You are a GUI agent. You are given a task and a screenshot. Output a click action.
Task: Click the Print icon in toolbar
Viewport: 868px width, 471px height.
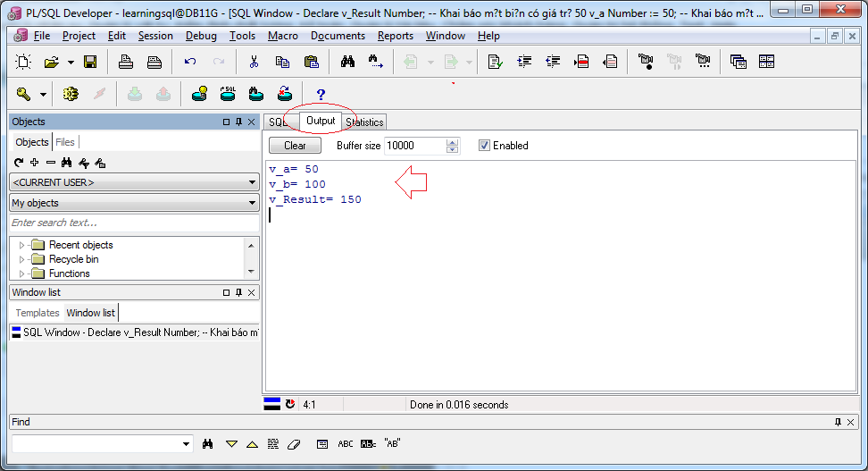click(126, 62)
